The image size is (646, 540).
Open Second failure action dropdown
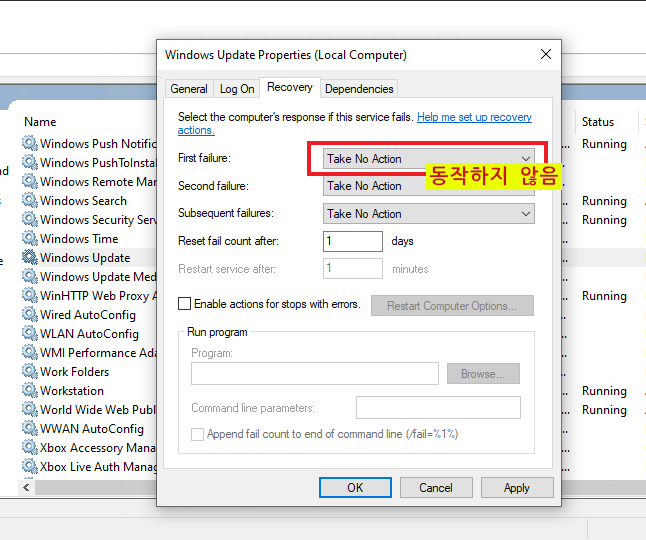click(428, 186)
